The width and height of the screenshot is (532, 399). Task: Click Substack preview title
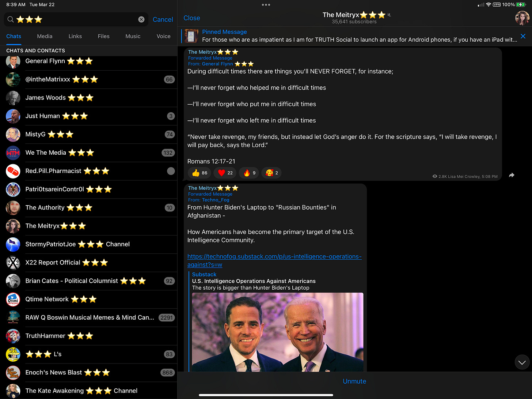tap(254, 281)
